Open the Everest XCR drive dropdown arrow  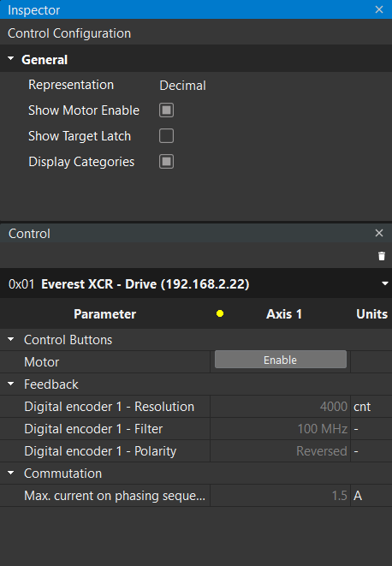point(385,283)
